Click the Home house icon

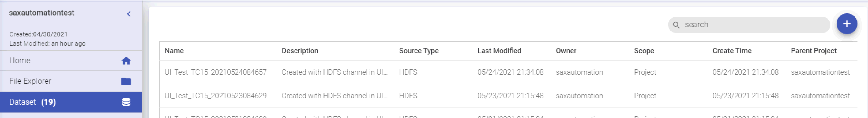coord(126,61)
